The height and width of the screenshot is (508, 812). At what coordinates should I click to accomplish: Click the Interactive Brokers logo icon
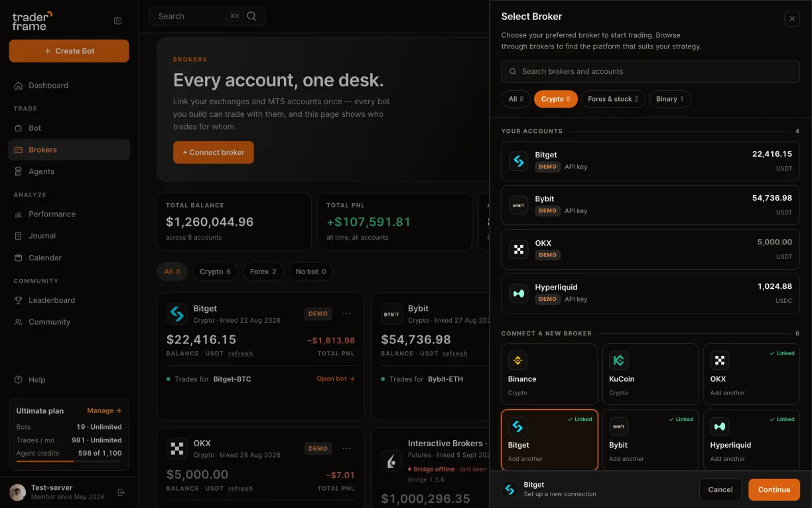391,460
